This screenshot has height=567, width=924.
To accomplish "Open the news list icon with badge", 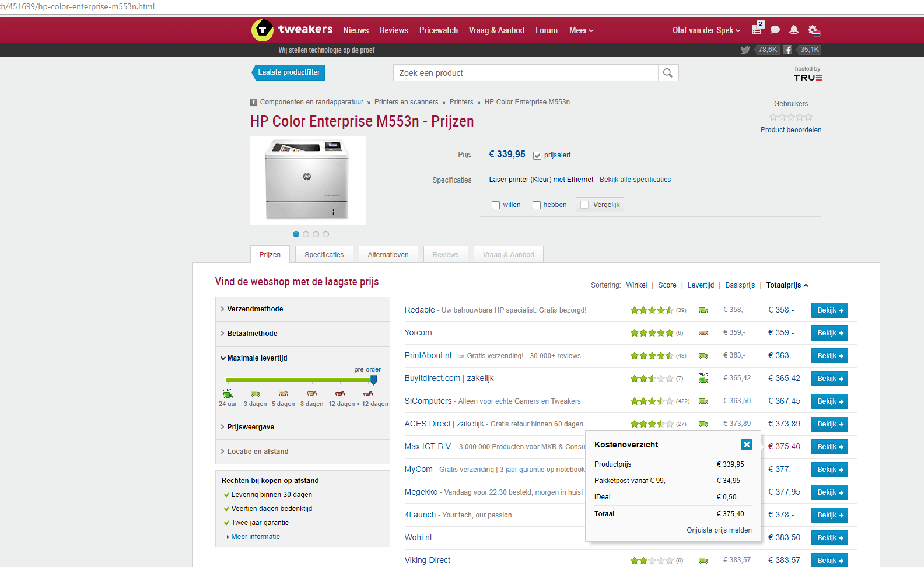I will (758, 29).
